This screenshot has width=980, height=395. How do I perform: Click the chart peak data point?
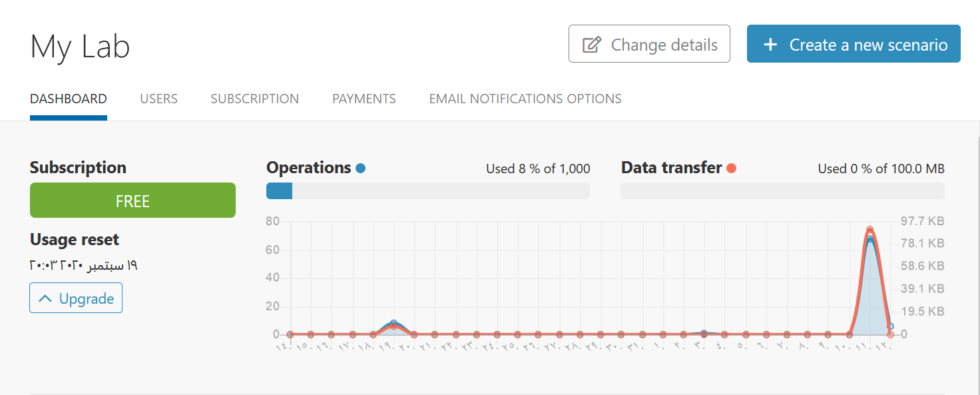(869, 230)
